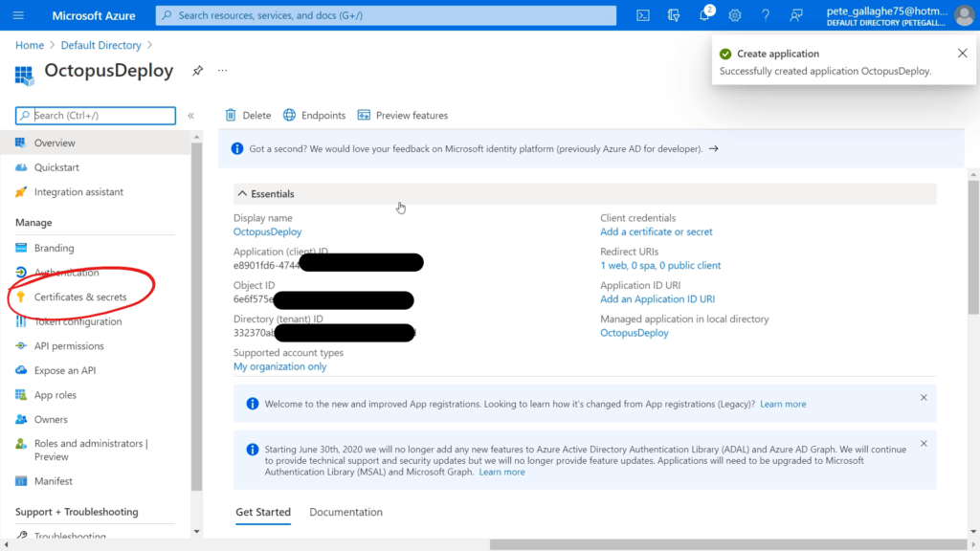The image size is (980, 551).
Task: Click the Roles and administrators icon
Action: pyautogui.click(x=21, y=444)
